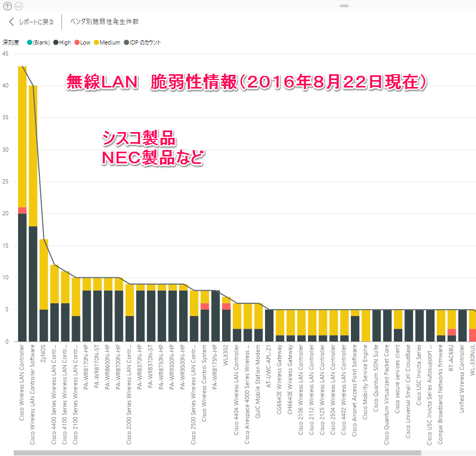Click the grey IDP のカウント legend dot

click(x=126, y=42)
